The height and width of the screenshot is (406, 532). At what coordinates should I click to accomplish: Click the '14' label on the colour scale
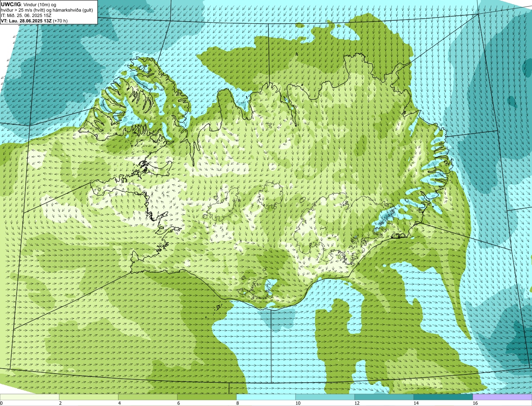click(416, 403)
